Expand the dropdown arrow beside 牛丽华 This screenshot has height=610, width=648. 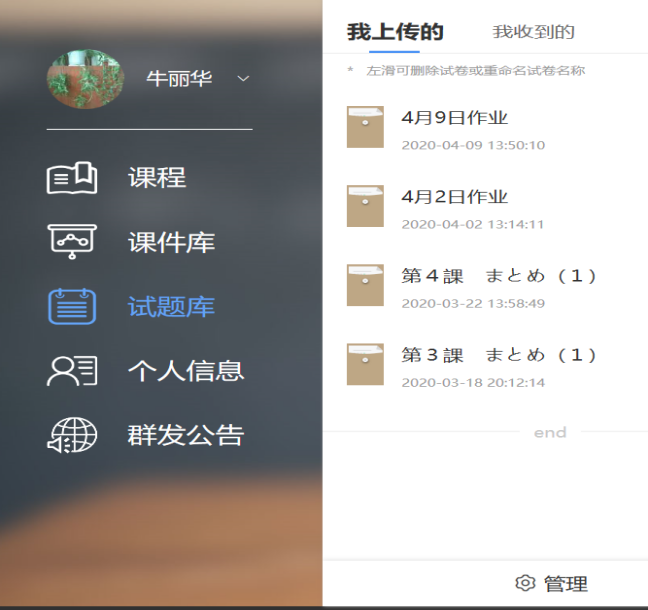[243, 79]
